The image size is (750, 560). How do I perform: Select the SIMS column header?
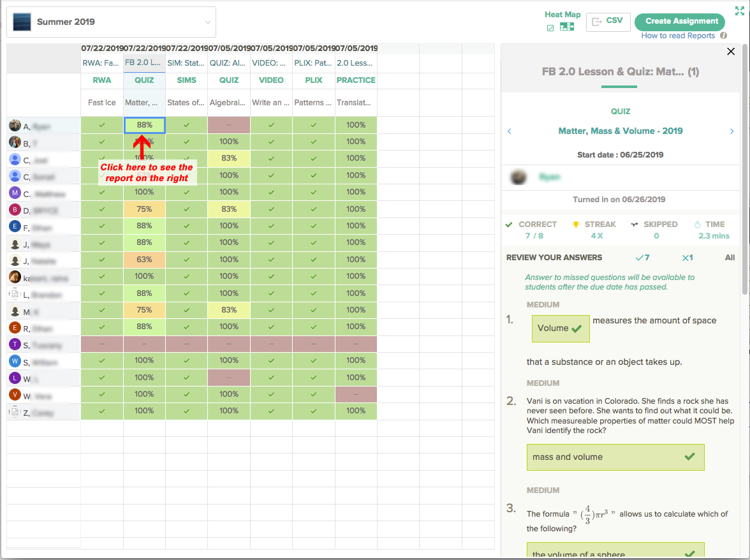click(x=186, y=80)
